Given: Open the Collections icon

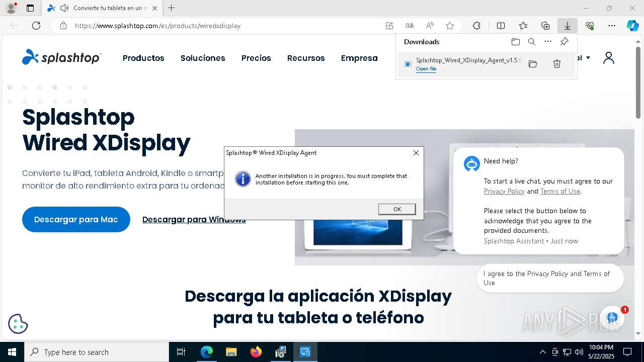Looking at the screenshot, I should 545,26.
